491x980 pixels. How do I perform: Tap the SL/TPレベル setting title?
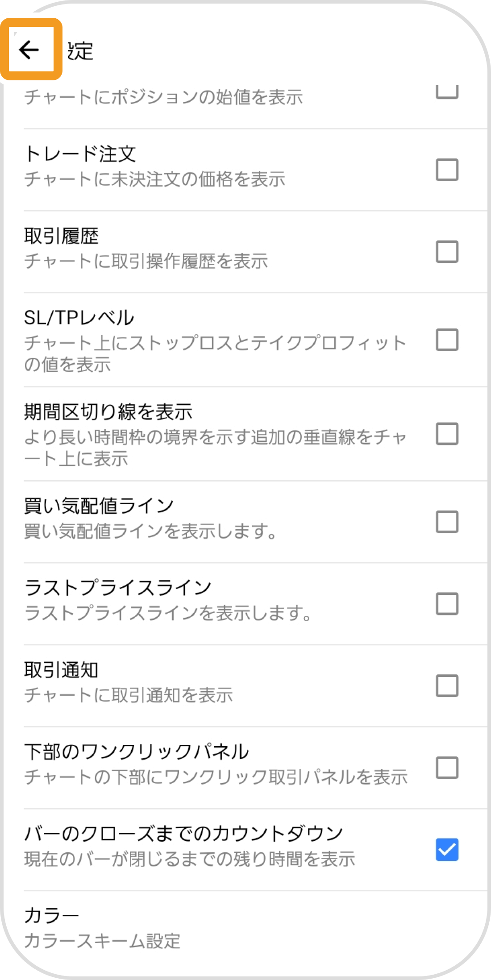(79, 318)
